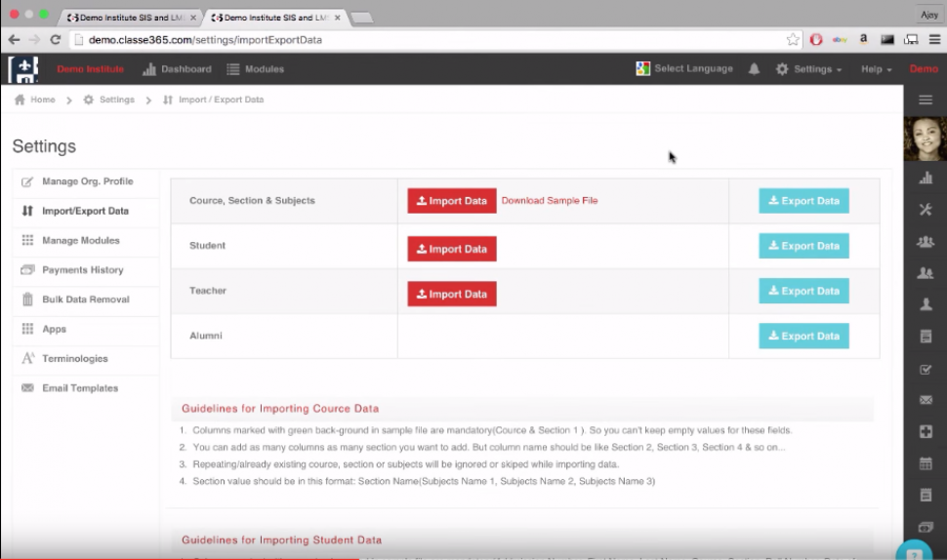The height and width of the screenshot is (560, 947).
Task: Select Import/Export Data in the settings menu
Action: pos(86,211)
